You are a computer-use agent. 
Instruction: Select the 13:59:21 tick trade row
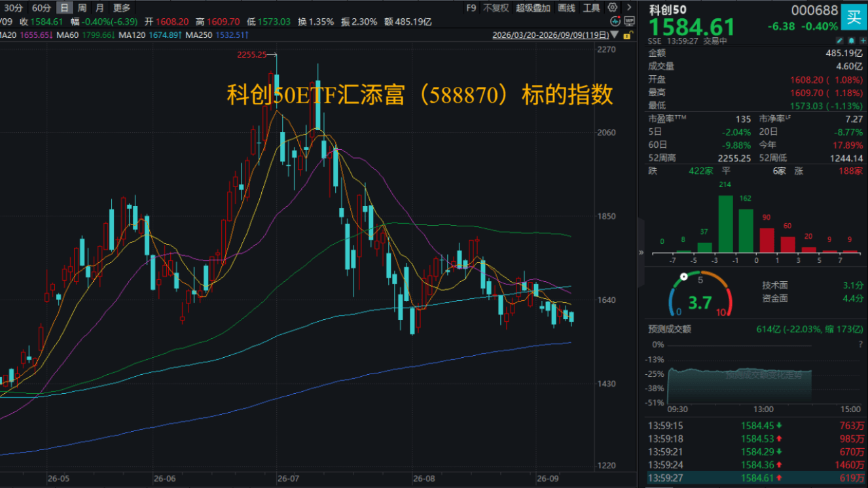756,452
